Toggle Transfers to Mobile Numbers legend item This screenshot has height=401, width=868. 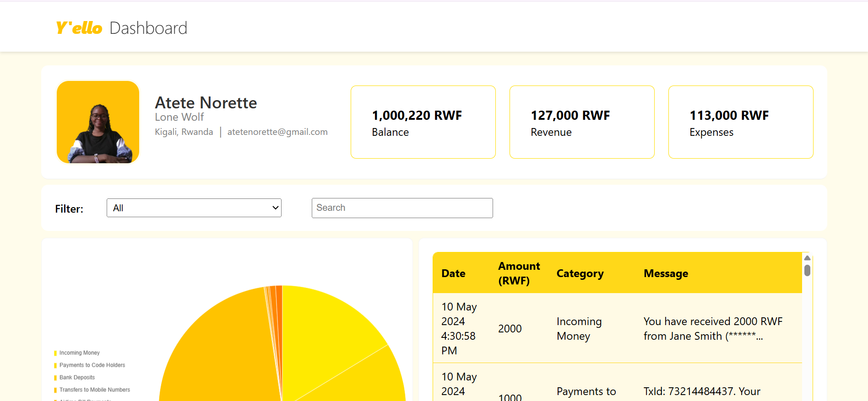point(94,390)
